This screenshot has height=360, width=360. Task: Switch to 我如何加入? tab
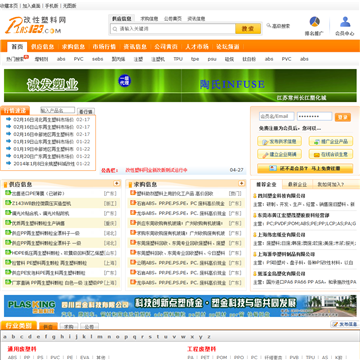coord(330,184)
